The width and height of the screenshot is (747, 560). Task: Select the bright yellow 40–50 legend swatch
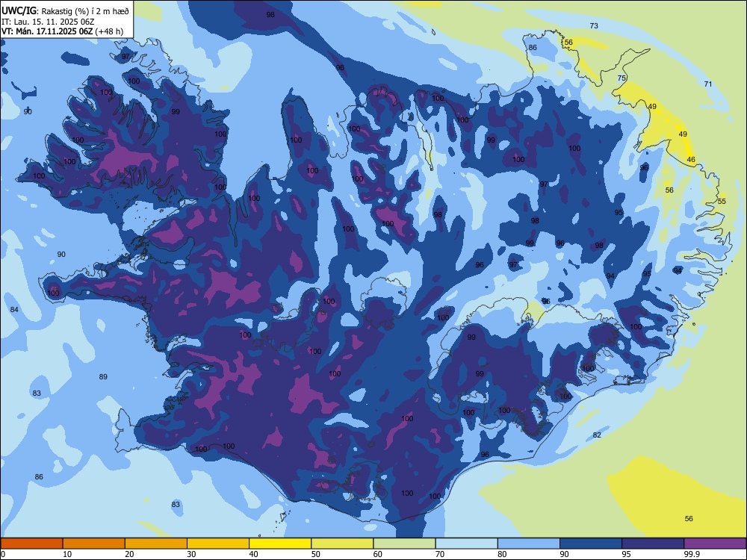point(280,544)
